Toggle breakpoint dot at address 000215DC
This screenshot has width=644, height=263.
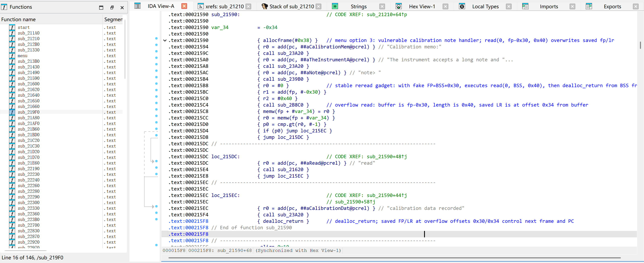(x=156, y=161)
